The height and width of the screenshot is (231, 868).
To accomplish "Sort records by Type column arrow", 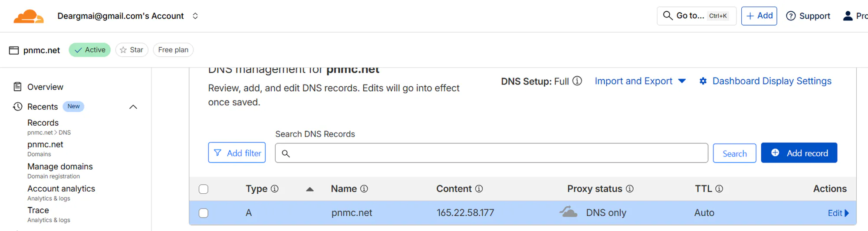I will coord(310,189).
